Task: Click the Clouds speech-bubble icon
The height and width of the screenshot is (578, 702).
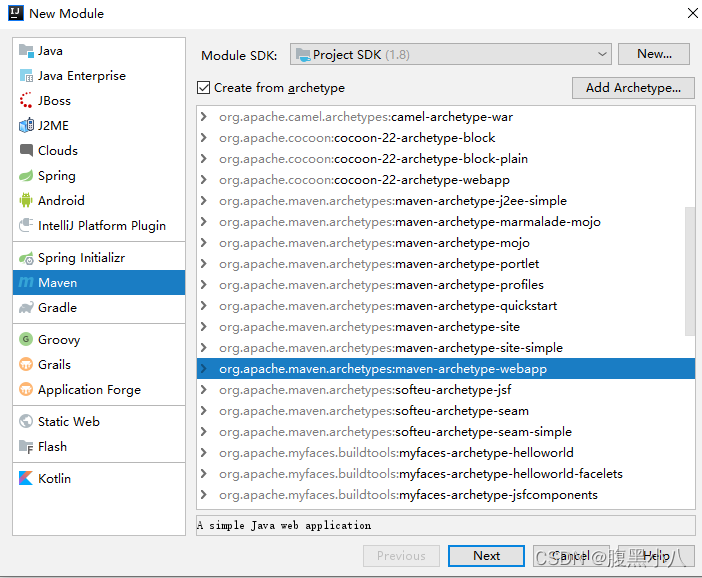Action: (26, 150)
